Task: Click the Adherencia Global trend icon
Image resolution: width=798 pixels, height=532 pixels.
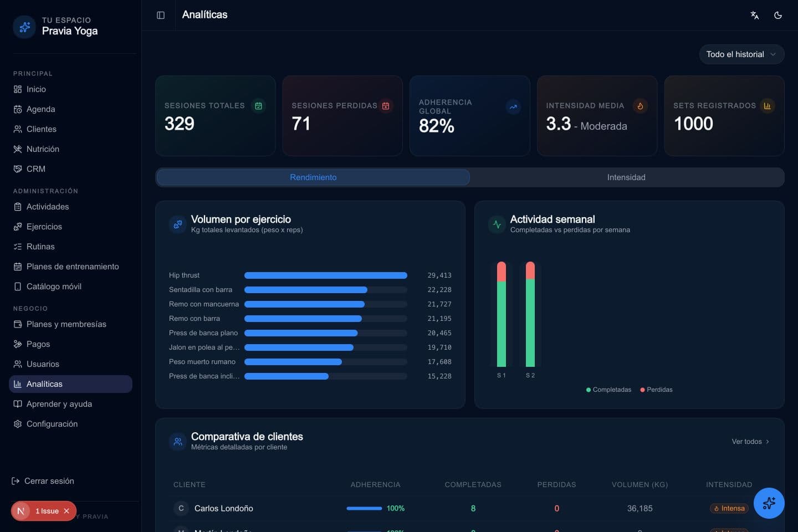Action: (513, 107)
